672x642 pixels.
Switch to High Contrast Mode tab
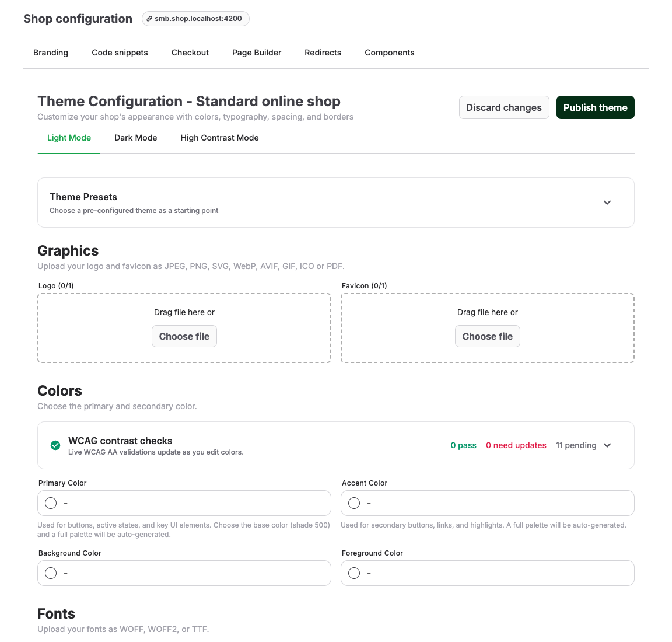click(x=219, y=138)
